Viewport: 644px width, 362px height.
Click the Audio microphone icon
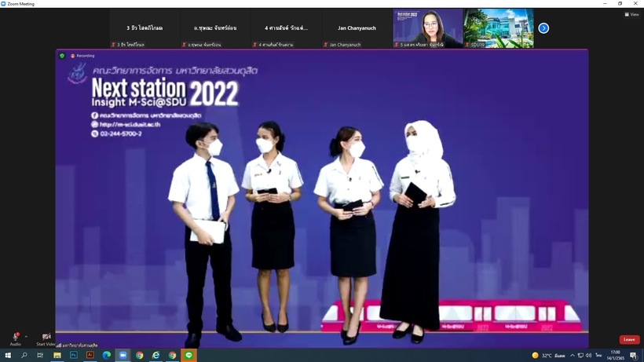(15, 337)
